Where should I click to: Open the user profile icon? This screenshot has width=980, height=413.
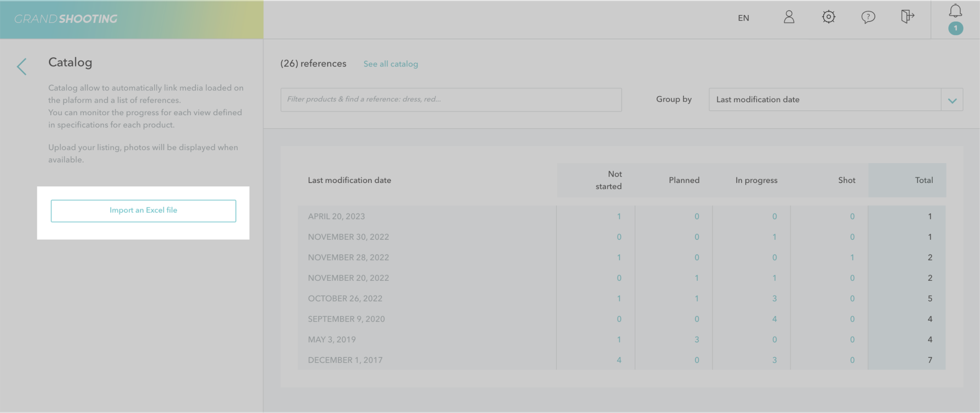pos(789,17)
